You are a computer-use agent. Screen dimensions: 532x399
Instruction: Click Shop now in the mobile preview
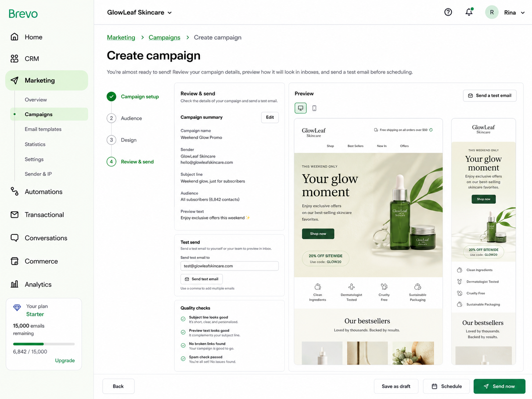coord(484,199)
